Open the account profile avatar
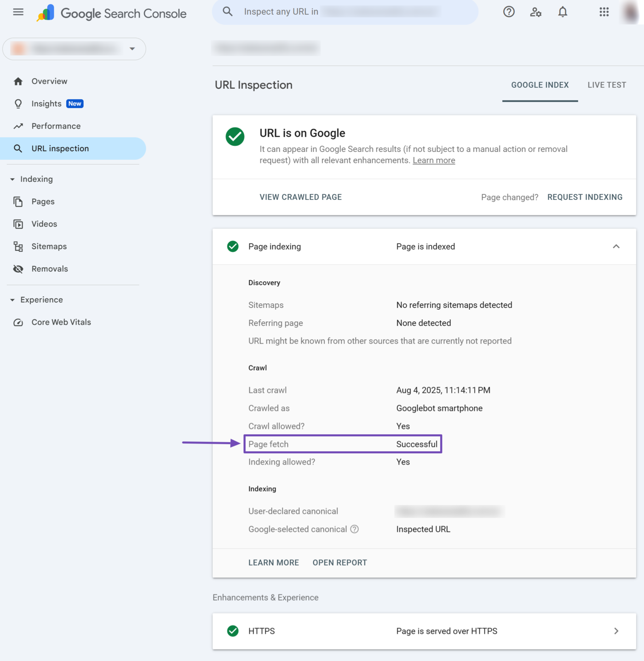 (x=631, y=12)
